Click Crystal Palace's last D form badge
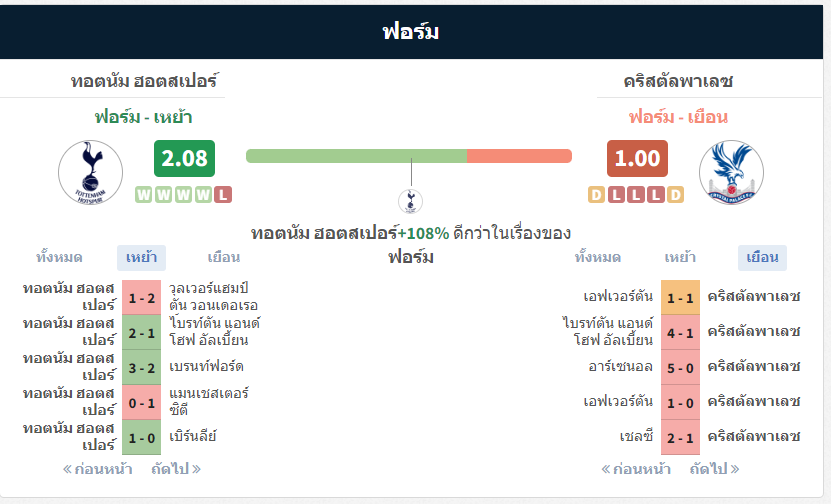The height and width of the screenshot is (504, 831). [675, 195]
